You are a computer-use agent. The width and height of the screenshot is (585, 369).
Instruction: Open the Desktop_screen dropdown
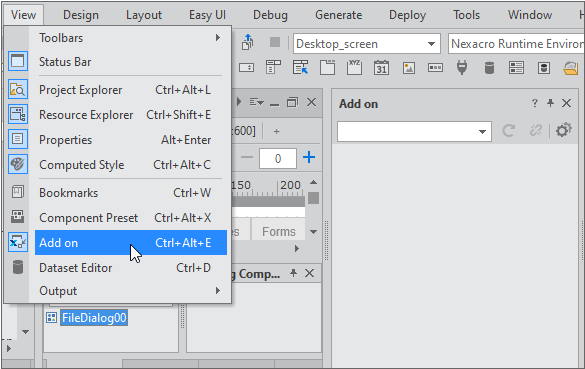[431, 44]
